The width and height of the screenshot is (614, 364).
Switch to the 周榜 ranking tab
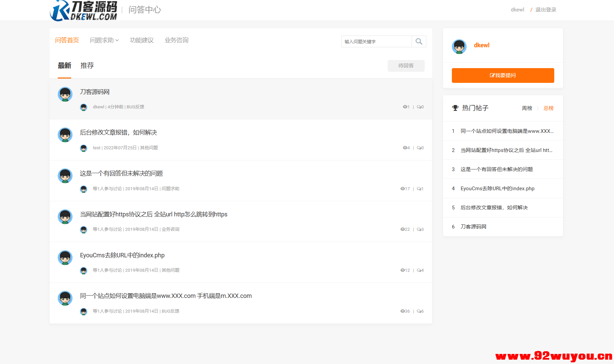point(527,108)
